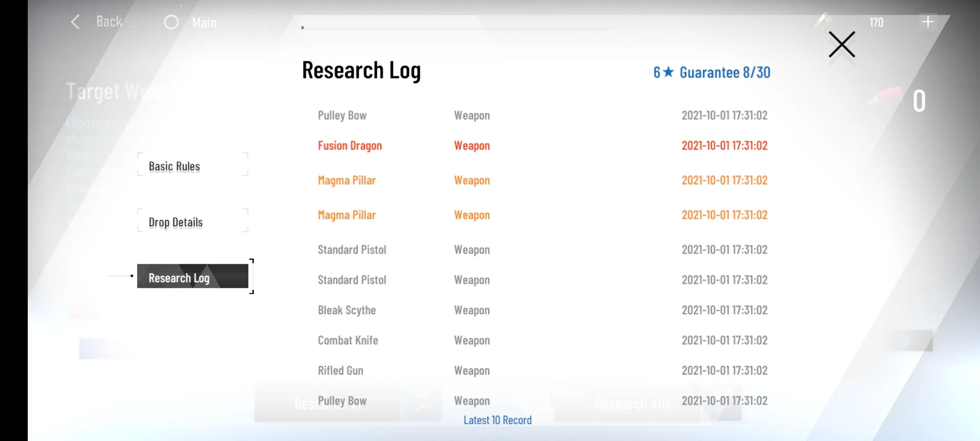Tap the Back arrow icon
The width and height of the screenshot is (980, 441).
point(76,22)
